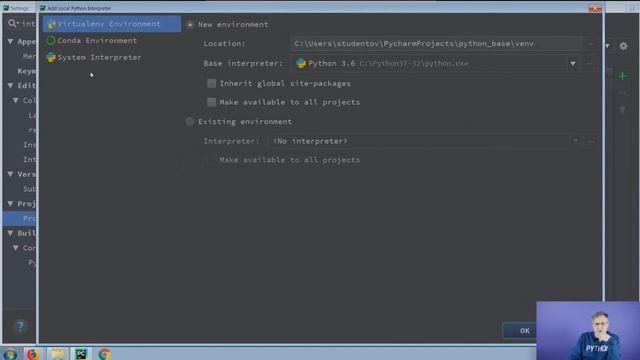Open the Base interpreter dropdown arrow
640x360 pixels.
point(573,64)
